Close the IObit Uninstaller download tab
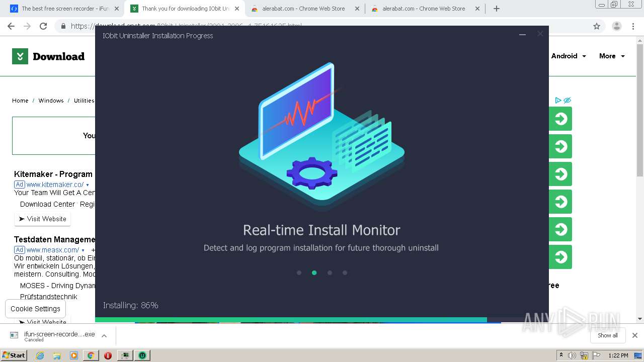Viewport: 644px width, 362px height. point(237,9)
